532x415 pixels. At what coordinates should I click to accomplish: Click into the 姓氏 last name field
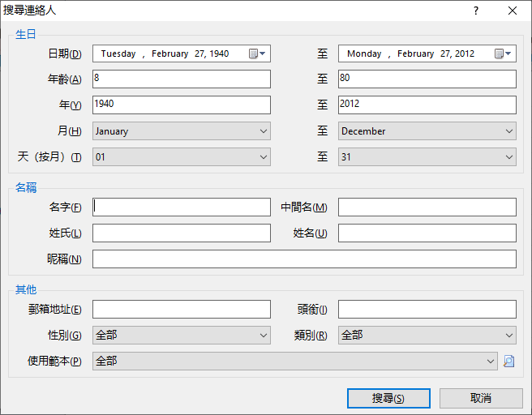pos(182,233)
